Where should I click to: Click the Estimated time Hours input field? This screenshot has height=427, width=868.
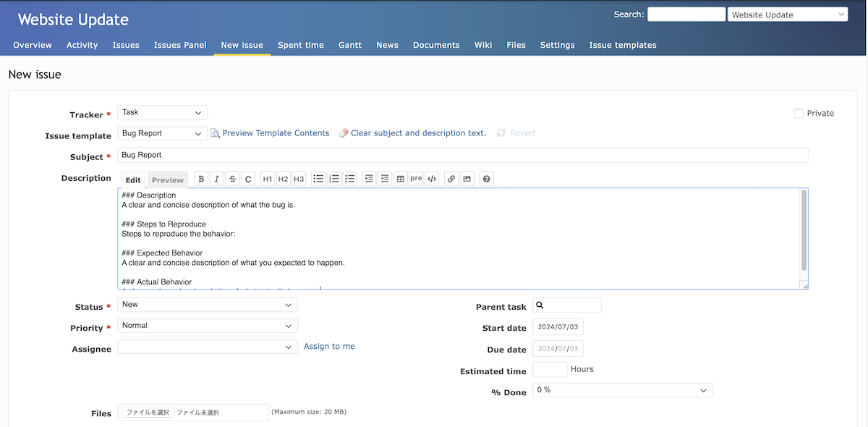coord(550,369)
